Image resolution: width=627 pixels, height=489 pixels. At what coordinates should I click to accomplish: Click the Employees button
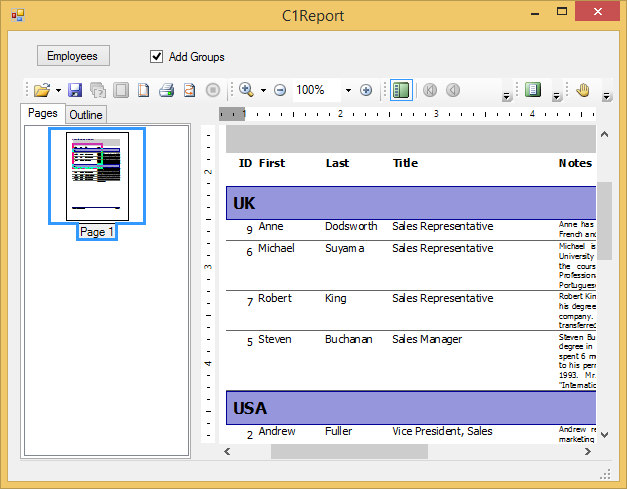tap(73, 56)
